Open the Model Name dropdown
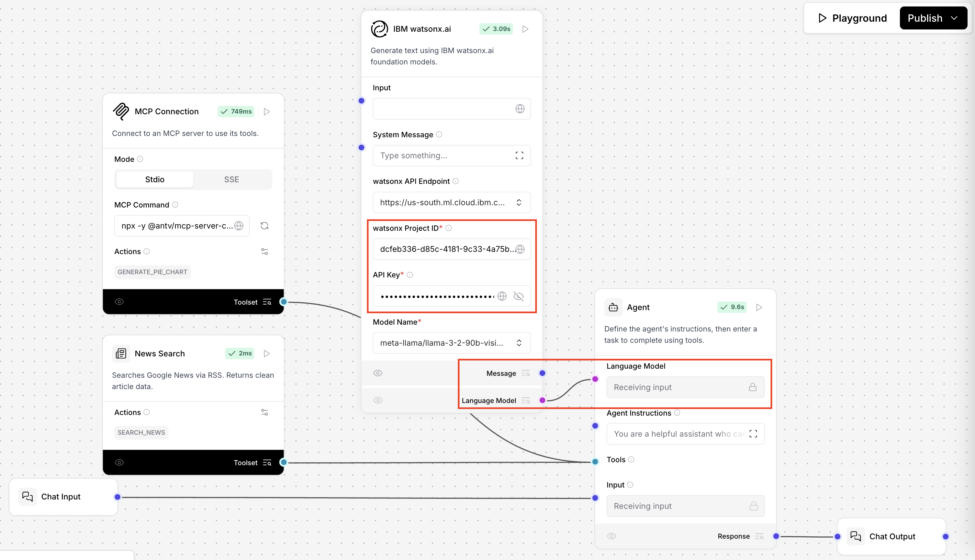This screenshot has height=560, width=975. point(452,343)
